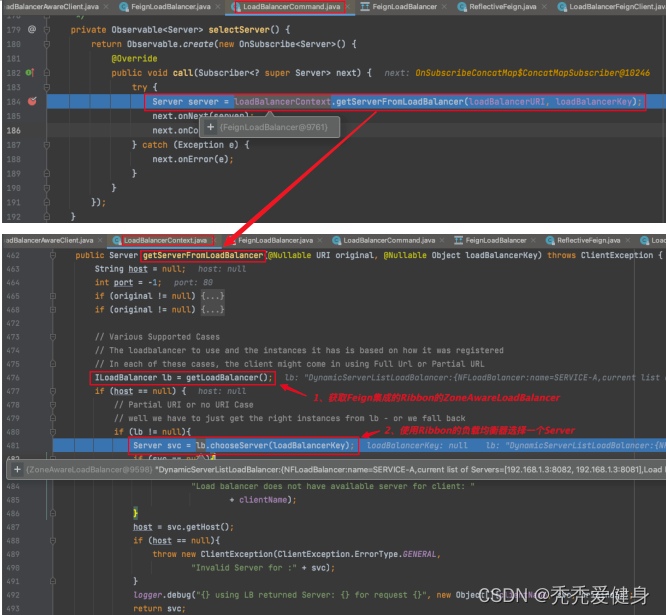Collapse the selectServer() method at line 179
The height and width of the screenshot is (615, 666).
coord(47,30)
